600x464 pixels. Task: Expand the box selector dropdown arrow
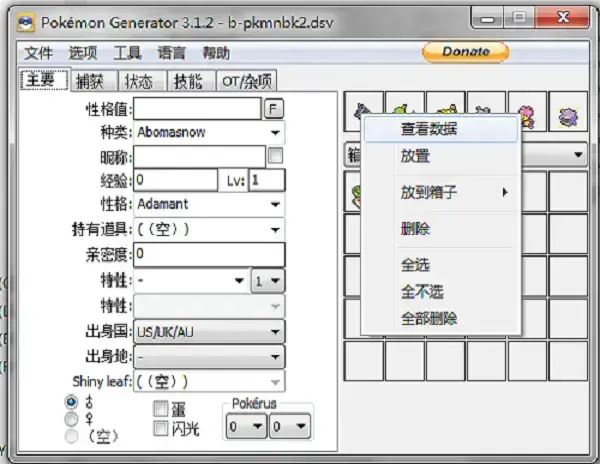point(578,155)
